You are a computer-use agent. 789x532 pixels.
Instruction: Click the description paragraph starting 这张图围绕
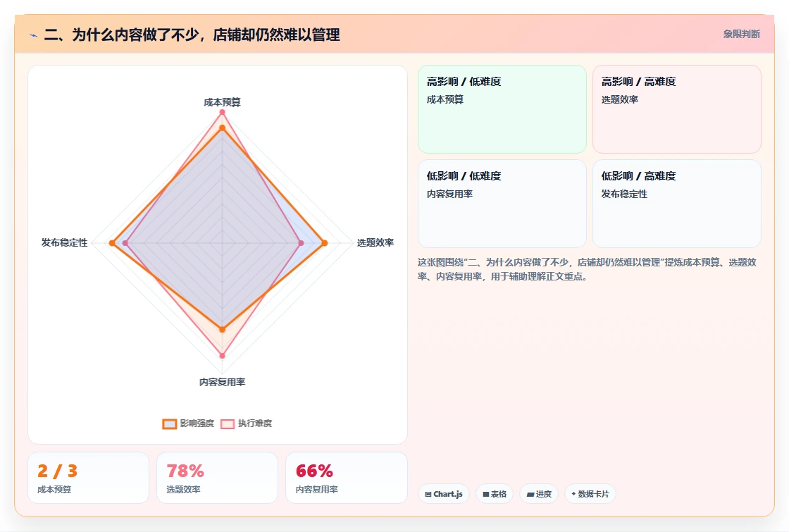click(588, 269)
